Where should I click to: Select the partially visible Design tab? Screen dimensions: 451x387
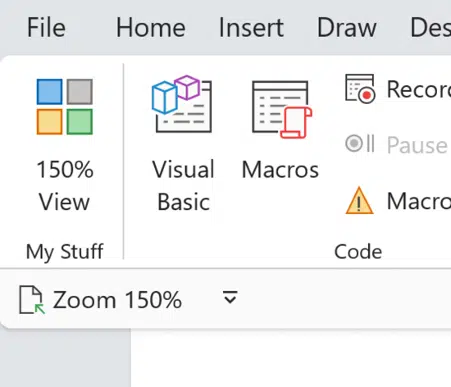430,28
